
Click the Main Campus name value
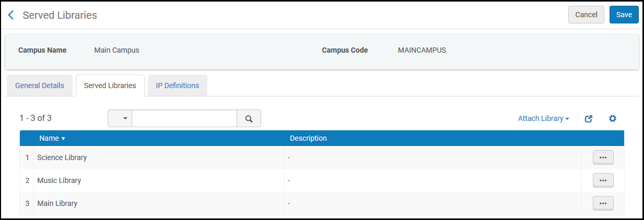[116, 51]
